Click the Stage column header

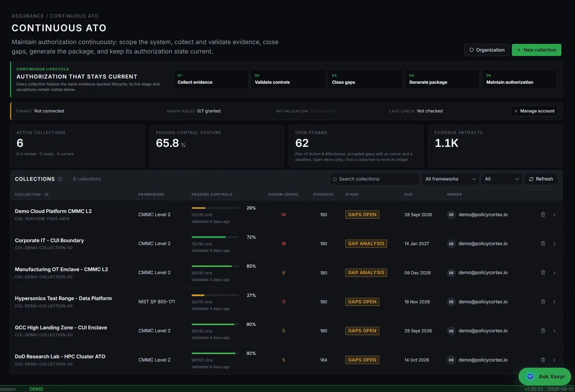(352, 194)
